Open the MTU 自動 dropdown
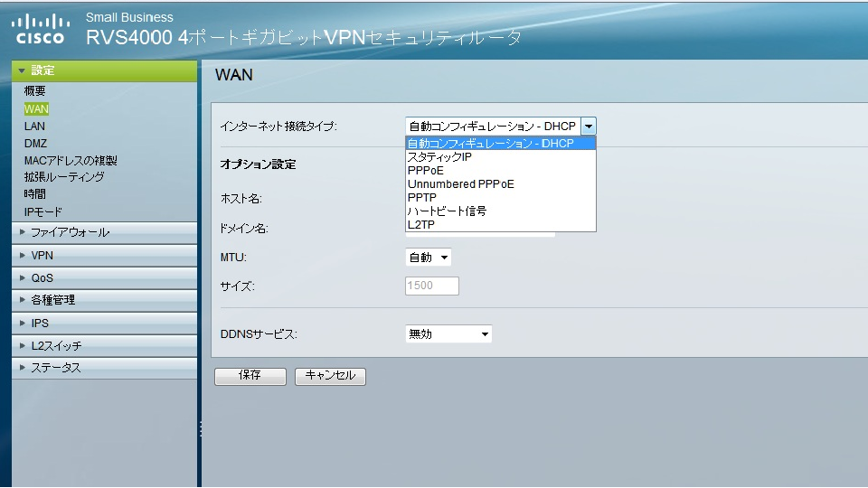Screen dimensions: 868x488 429,258
